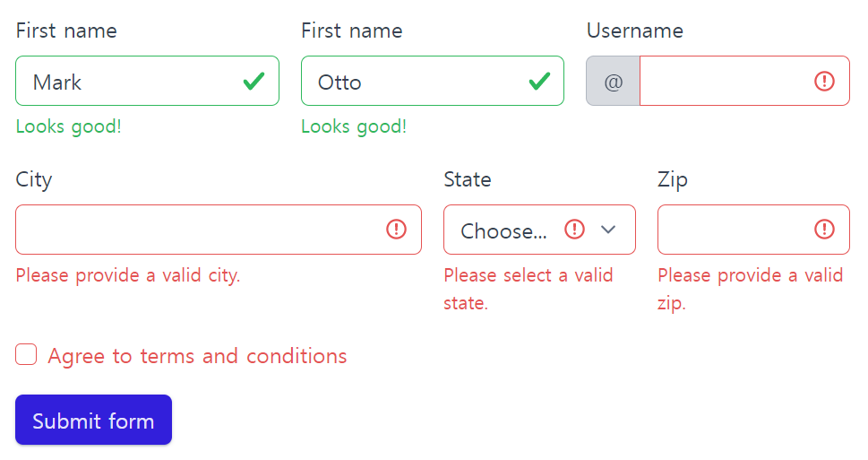Submit the form with the blue button
Viewport: 868px width, 460px height.
pos(93,420)
